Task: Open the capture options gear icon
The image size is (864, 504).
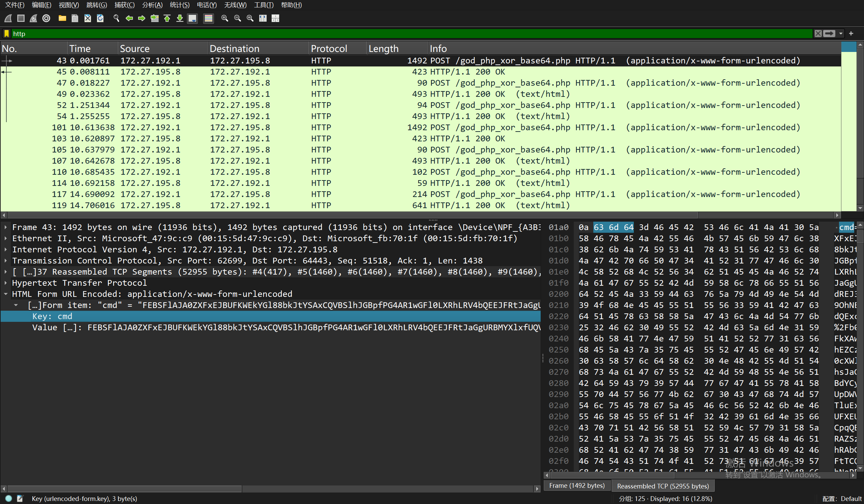Action: (46, 18)
